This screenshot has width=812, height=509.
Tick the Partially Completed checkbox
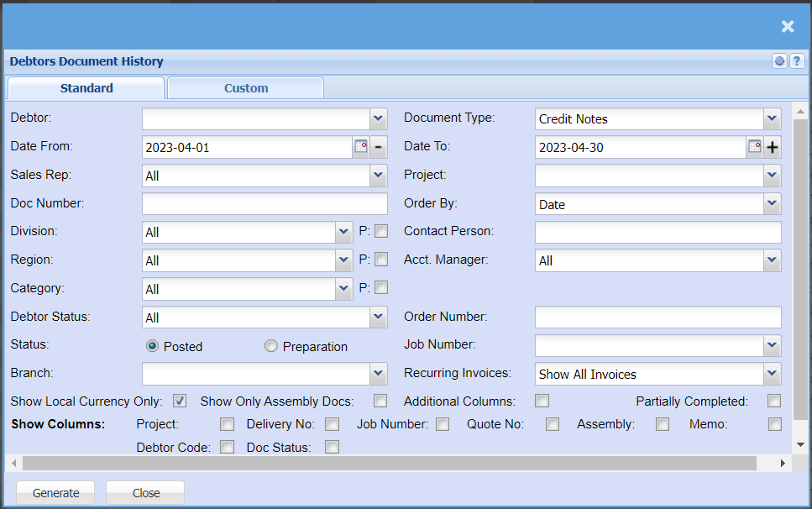[x=774, y=401]
